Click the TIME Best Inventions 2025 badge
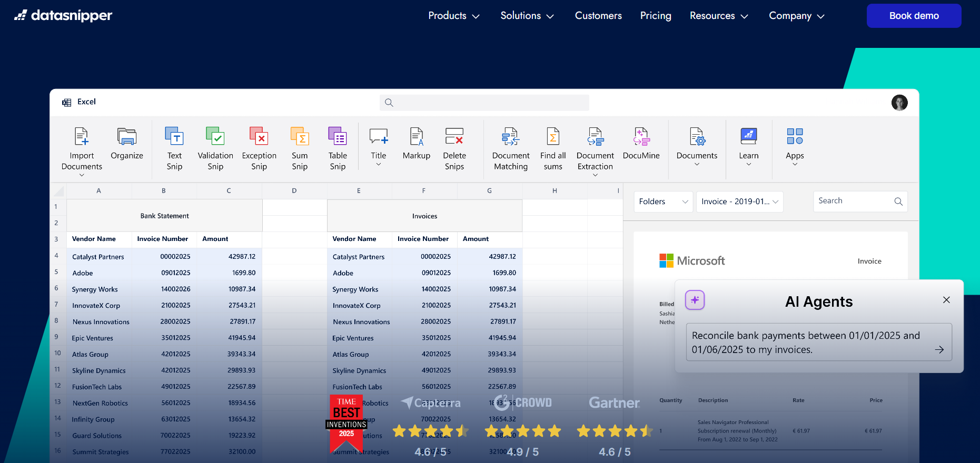This screenshot has height=463, width=980. (x=347, y=424)
